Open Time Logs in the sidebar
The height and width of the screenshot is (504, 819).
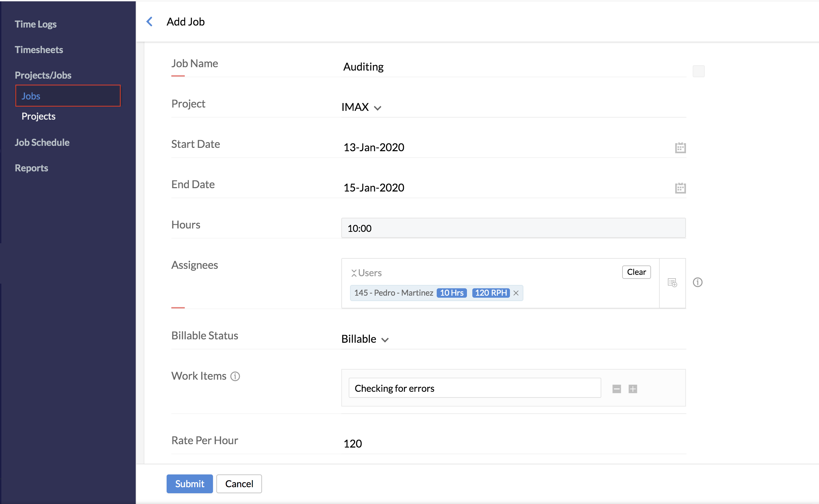coord(36,24)
